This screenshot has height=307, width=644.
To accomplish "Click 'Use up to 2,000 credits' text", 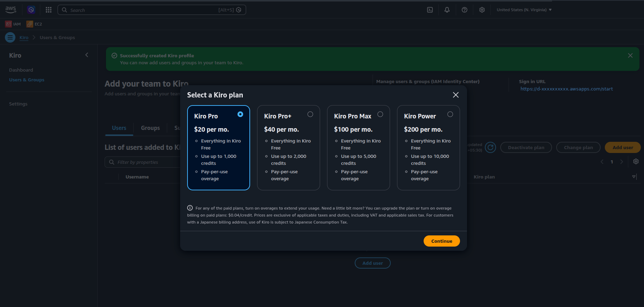I will tap(289, 160).
